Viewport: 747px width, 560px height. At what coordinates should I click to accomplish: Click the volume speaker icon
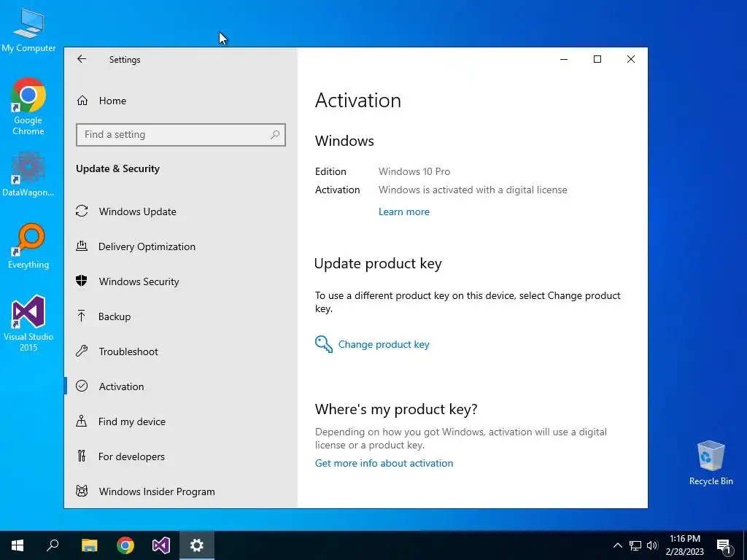(x=652, y=545)
